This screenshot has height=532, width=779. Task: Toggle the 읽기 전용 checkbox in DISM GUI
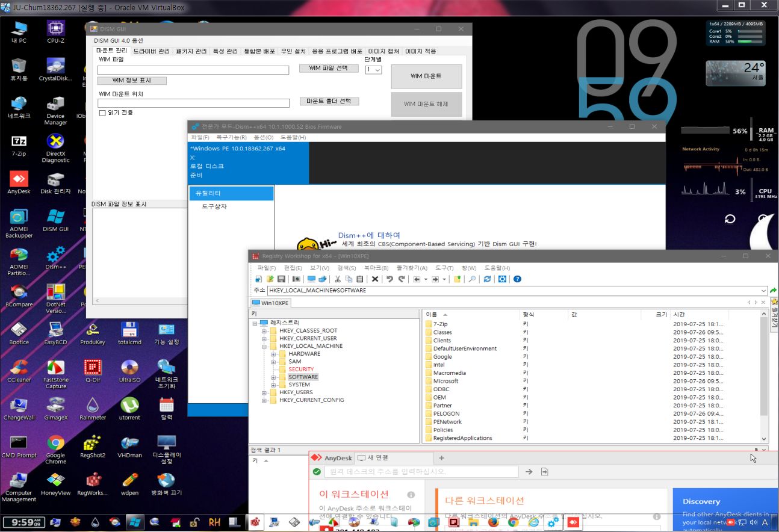[102, 113]
